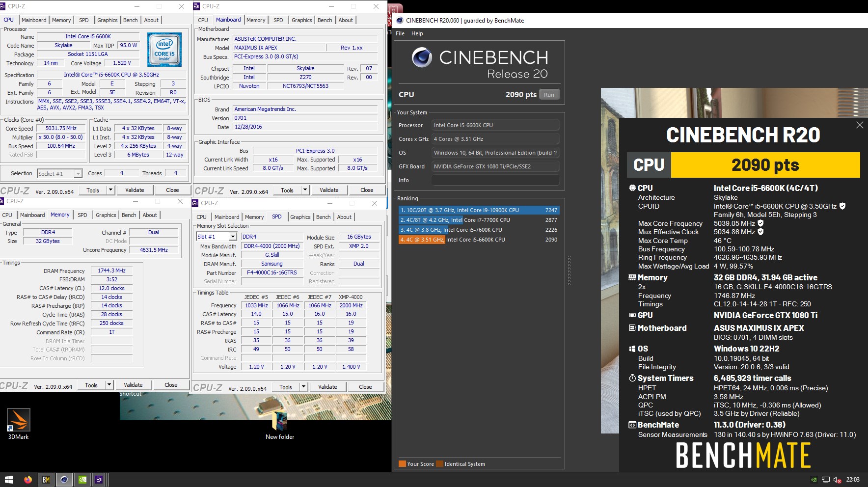This screenshot has height=487, width=868.
Task: Select the CPU-Z taskbar icon
Action: (x=99, y=480)
